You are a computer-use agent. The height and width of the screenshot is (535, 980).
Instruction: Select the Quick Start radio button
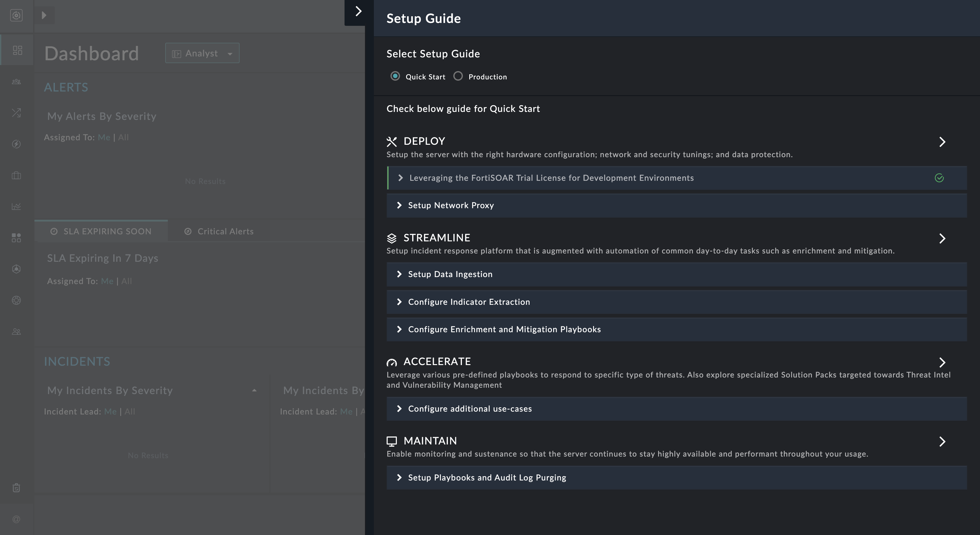pyautogui.click(x=395, y=76)
